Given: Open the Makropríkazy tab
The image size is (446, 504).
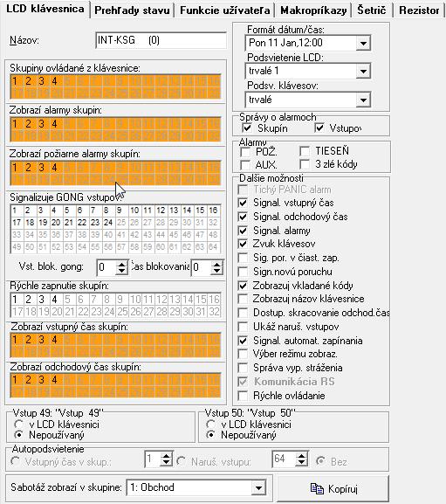Looking at the screenshot, I should [313, 10].
